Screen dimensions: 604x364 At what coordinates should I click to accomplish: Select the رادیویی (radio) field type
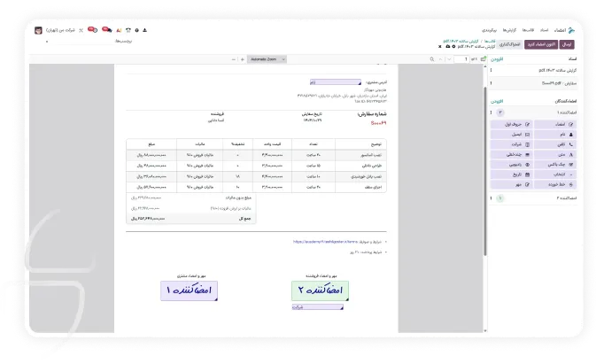pyautogui.click(x=515, y=165)
